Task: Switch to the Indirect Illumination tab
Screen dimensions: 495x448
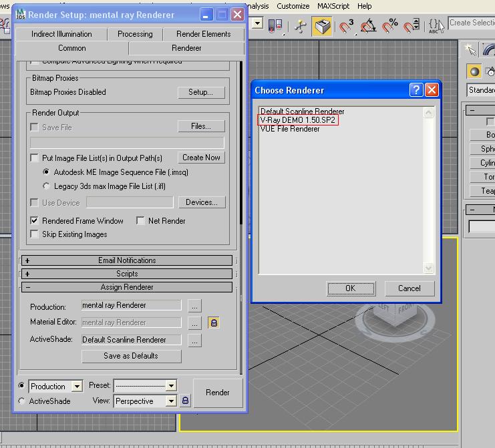Action: [61, 34]
